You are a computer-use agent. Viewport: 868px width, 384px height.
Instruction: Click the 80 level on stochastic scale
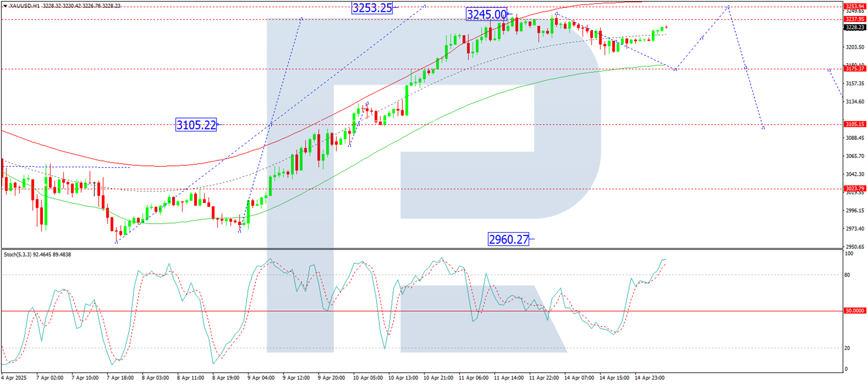pyautogui.click(x=847, y=275)
